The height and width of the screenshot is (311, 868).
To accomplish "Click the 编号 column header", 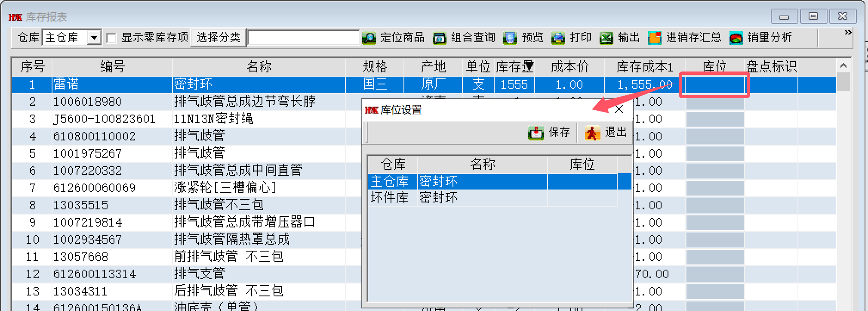I will pos(112,67).
